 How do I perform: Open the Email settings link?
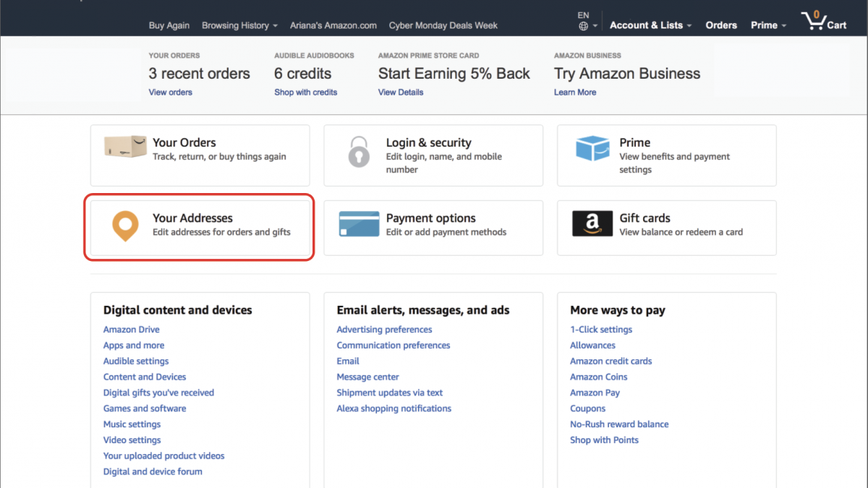(x=348, y=361)
